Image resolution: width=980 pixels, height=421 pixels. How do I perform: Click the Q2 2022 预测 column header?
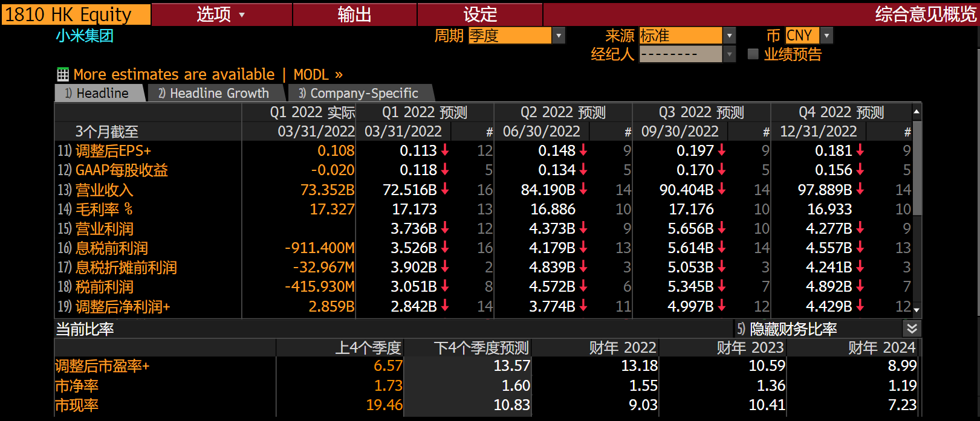pos(563,112)
